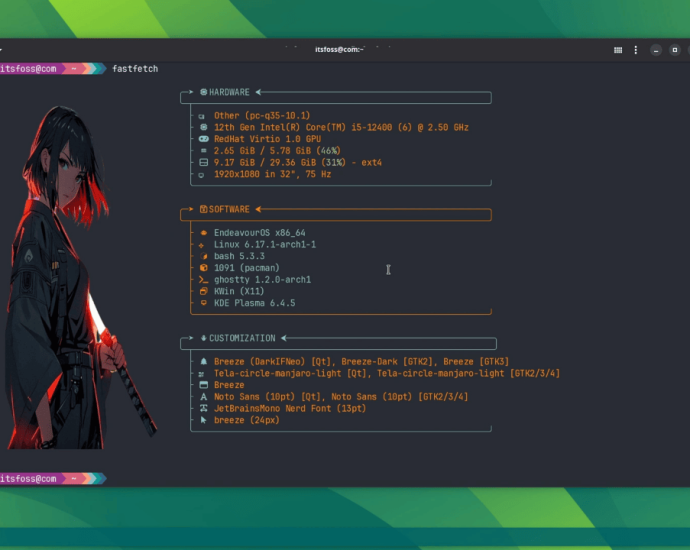
Task: Click 1920x1080 in 32", 75 Hz line
Action: click(x=272, y=174)
